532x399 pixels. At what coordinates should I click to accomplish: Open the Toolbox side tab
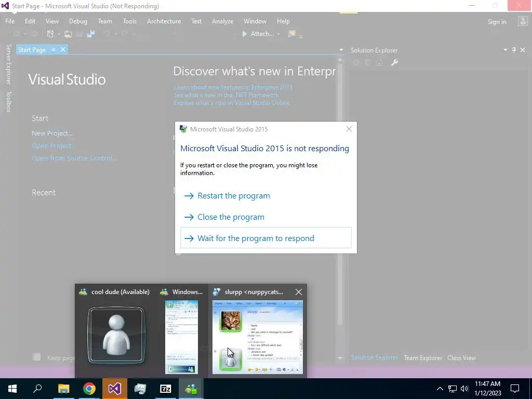(9, 101)
